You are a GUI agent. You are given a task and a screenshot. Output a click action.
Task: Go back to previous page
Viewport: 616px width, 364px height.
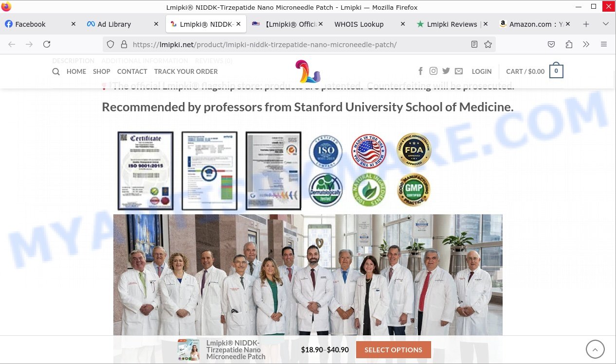click(12, 44)
